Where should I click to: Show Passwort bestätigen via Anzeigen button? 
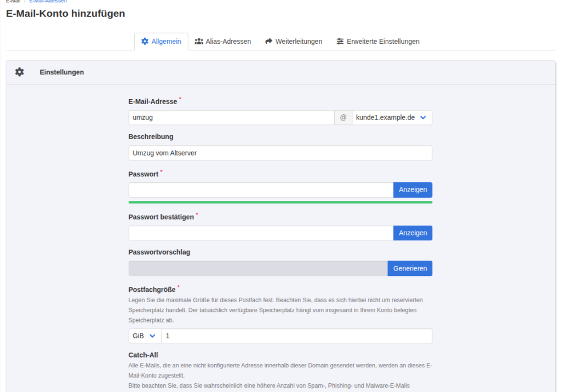[x=413, y=233]
